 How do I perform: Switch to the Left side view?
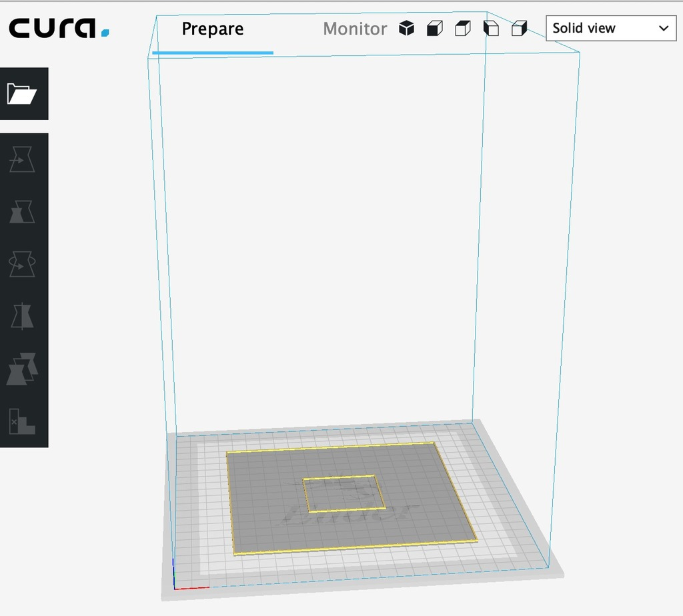click(x=491, y=28)
